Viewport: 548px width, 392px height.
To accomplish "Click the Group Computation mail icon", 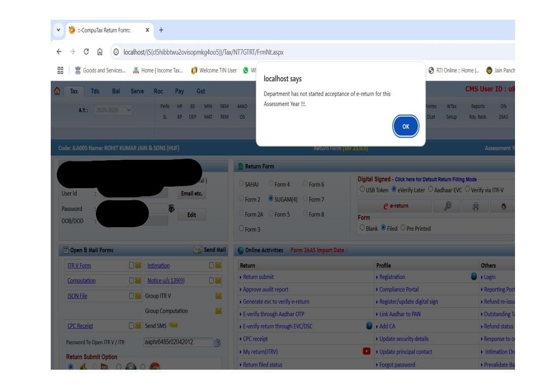I will point(218,310).
